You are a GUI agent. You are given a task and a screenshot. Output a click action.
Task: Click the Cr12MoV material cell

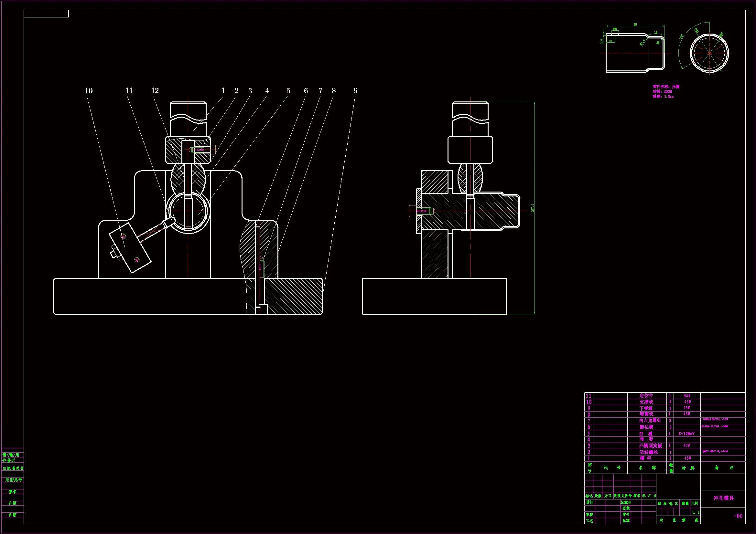(686, 434)
